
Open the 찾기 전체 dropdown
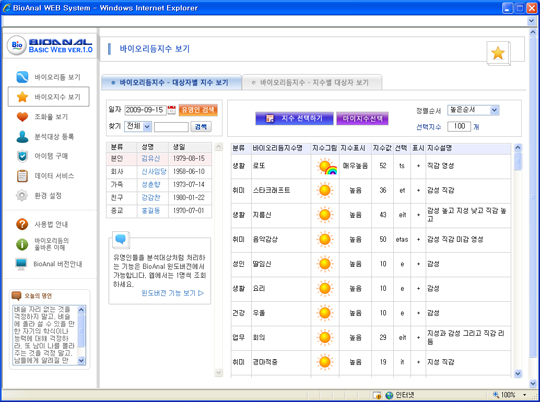point(138,126)
